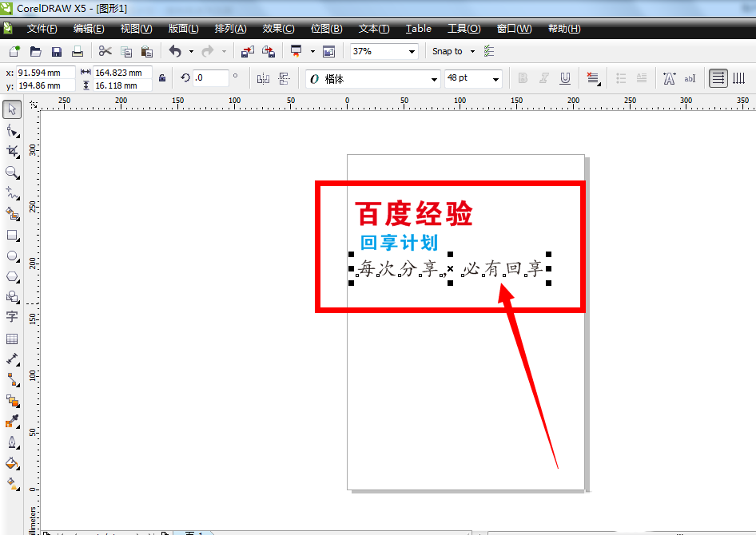The image size is (756, 535).
Task: Select the Table tool
Action: point(12,339)
